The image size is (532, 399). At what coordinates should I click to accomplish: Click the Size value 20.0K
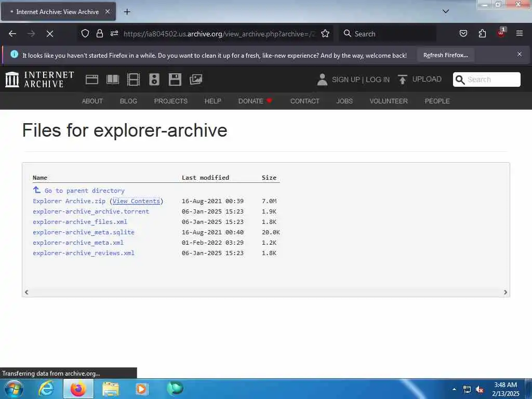tap(271, 232)
